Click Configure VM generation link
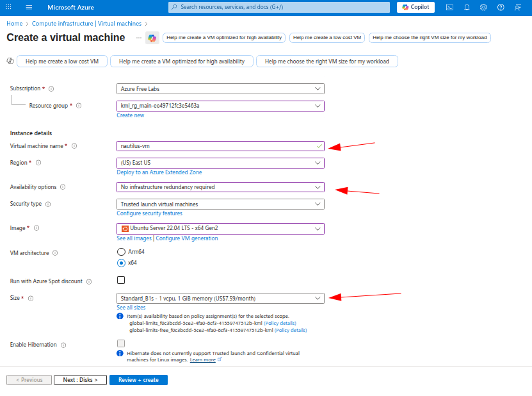Screen dimensions: 532x396 (186, 238)
